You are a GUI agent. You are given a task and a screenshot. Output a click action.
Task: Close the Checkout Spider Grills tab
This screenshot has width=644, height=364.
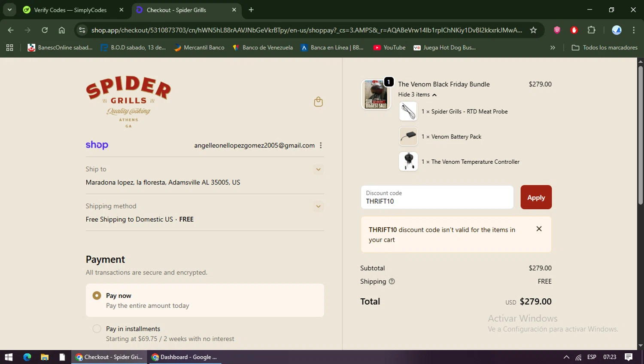point(234,10)
